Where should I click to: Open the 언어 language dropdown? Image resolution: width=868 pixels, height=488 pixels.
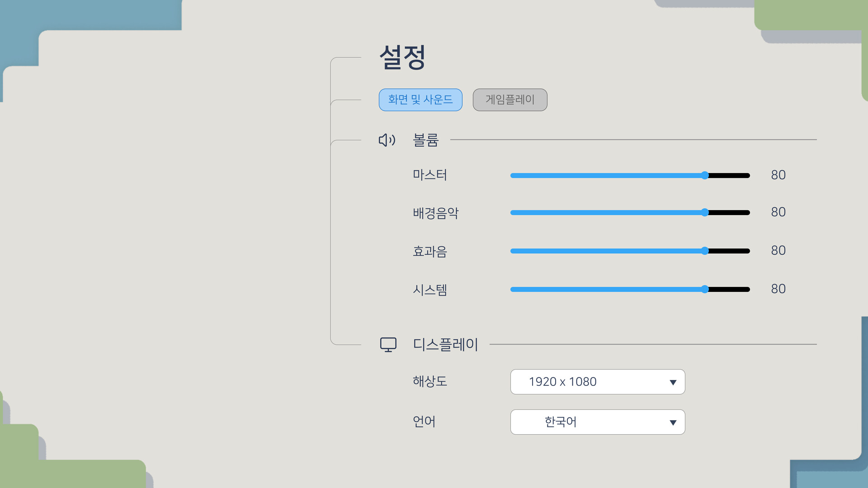tap(598, 422)
